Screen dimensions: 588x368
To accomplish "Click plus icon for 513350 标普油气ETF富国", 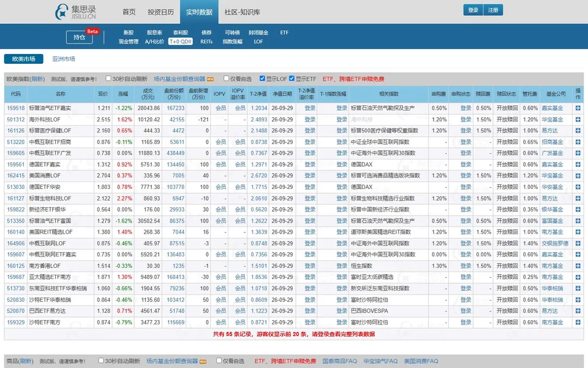I will click(x=578, y=221).
